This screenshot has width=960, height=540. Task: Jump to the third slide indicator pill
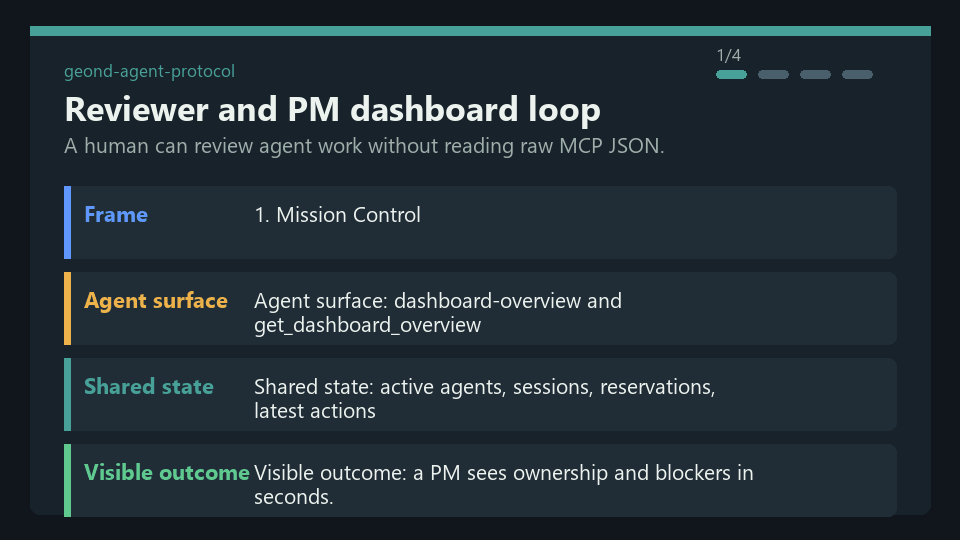tap(815, 75)
